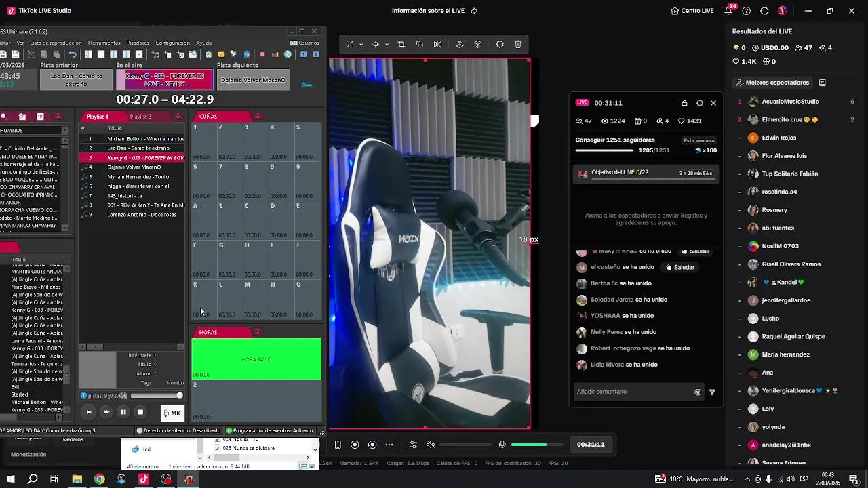
Task: Click play in the radio player
Action: [x=89, y=412]
